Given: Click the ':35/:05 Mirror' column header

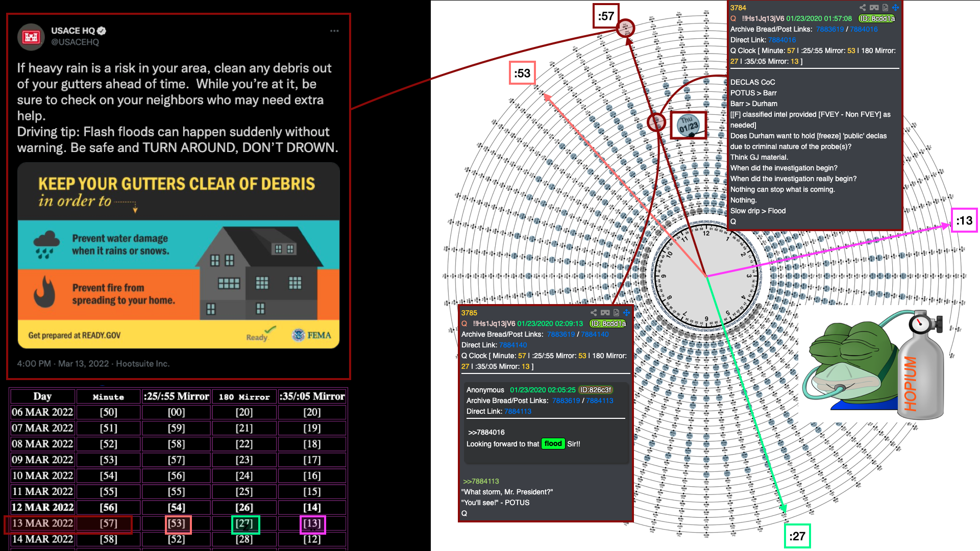Looking at the screenshot, I should coord(312,396).
